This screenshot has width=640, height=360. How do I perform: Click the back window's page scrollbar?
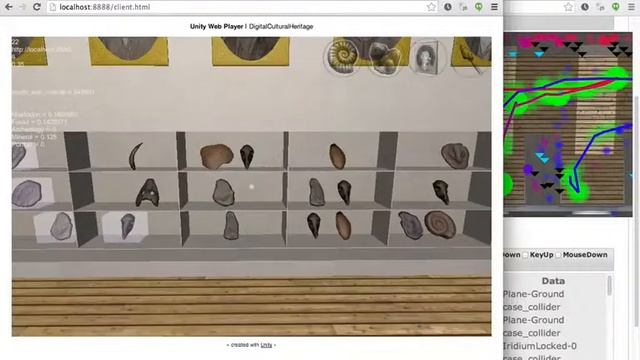tap(636, 210)
